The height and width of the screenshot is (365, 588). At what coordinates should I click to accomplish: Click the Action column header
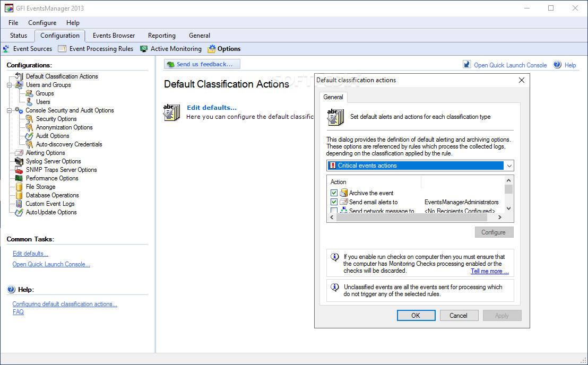(x=374, y=182)
